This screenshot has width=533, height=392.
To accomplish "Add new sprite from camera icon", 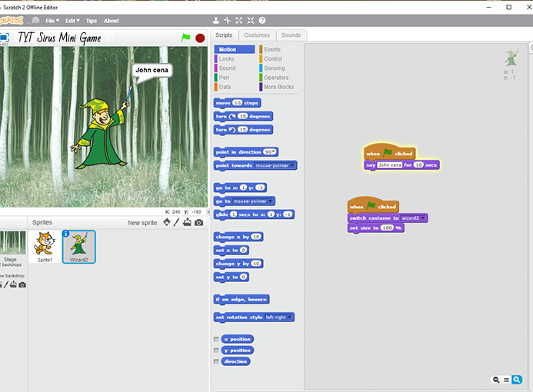I will point(199,223).
